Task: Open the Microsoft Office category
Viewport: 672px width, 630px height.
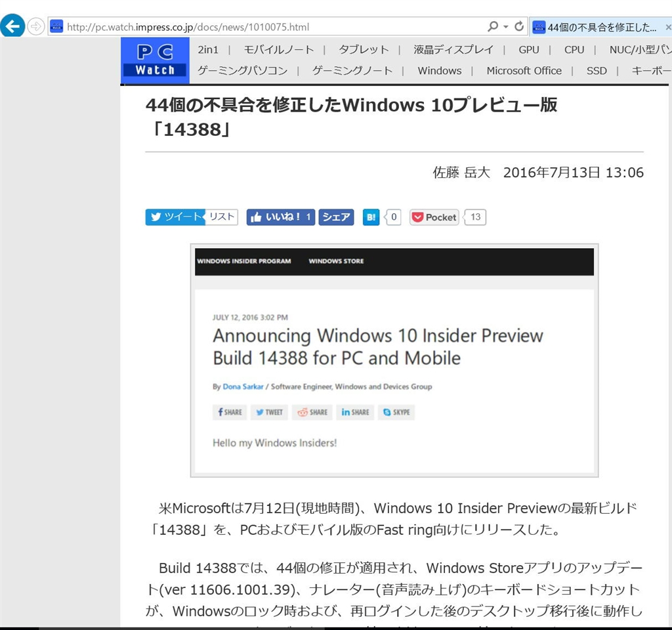Action: coord(524,71)
